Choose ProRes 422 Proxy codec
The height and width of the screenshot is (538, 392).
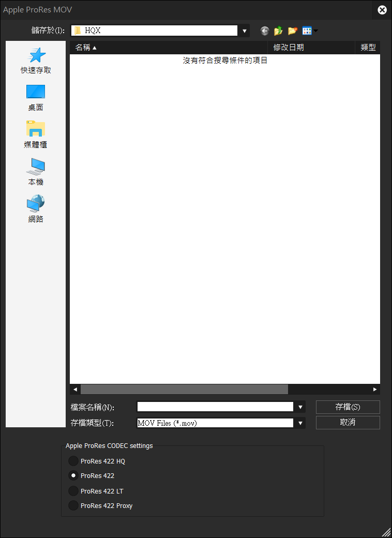point(100,505)
